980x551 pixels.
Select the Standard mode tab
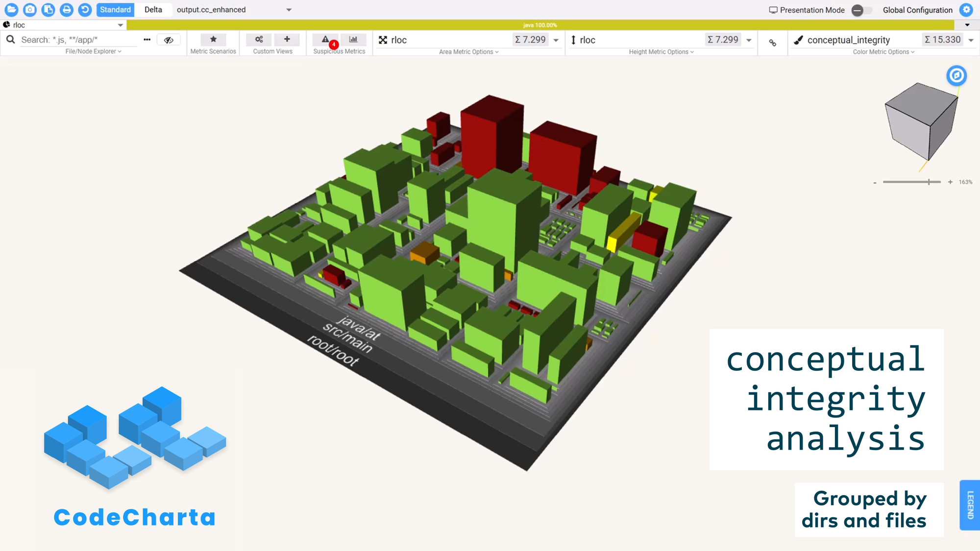click(x=115, y=10)
